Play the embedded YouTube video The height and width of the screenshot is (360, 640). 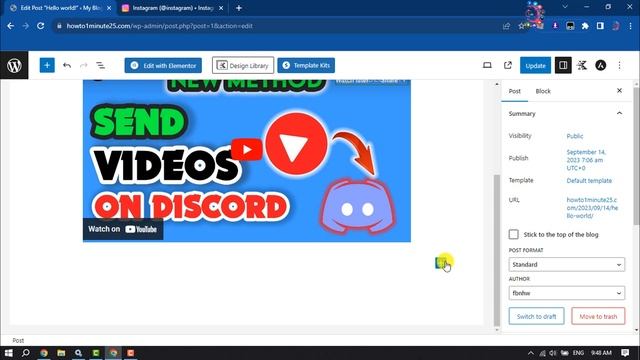tap(247, 150)
